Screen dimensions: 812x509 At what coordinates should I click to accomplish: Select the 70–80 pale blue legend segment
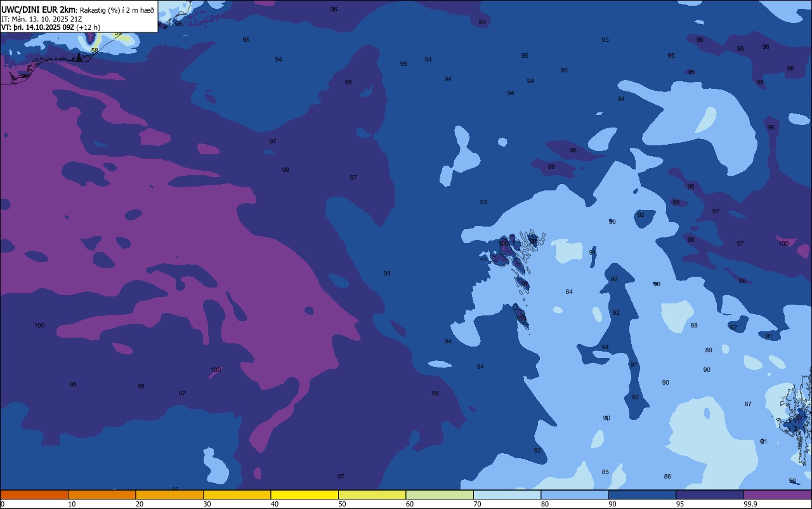(507, 494)
